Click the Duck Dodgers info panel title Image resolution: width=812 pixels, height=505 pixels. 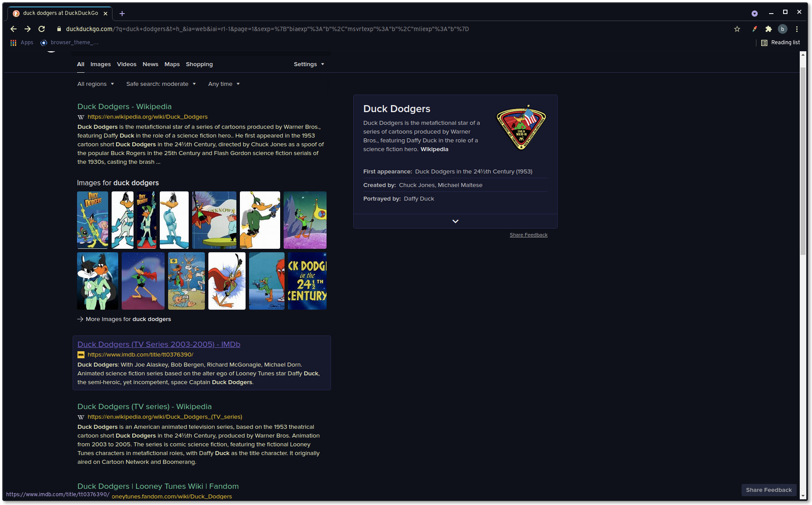397,109
